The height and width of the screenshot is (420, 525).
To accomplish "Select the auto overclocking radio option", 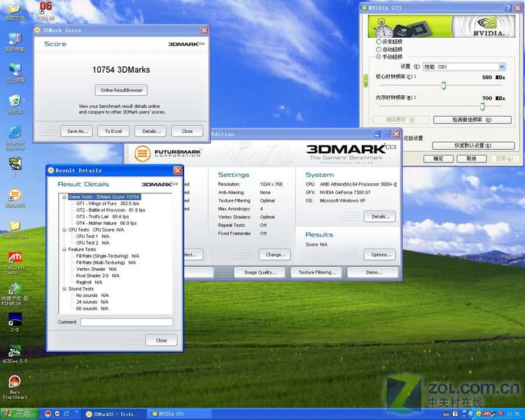I will click(379, 49).
